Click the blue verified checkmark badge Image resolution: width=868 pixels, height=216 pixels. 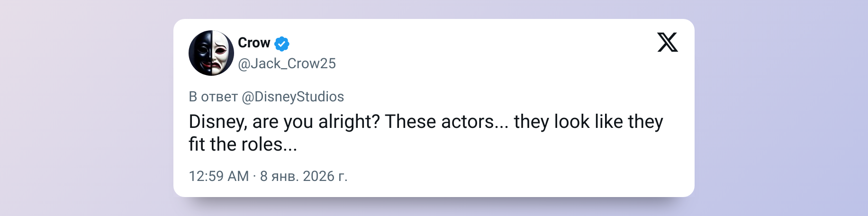[x=282, y=44]
